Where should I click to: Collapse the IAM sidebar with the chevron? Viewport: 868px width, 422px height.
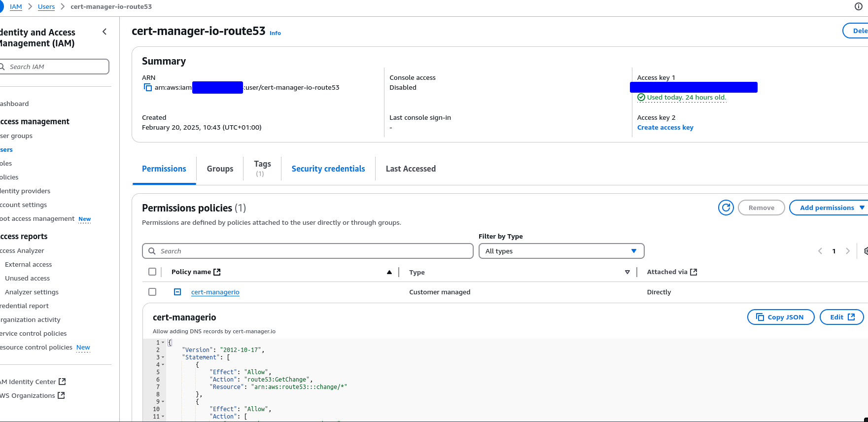(x=104, y=32)
